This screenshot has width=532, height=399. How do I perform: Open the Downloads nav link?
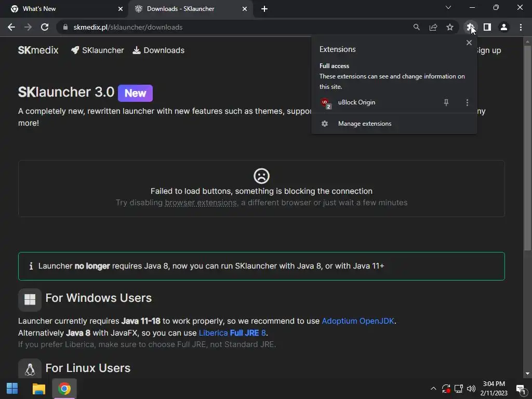[x=158, y=50]
